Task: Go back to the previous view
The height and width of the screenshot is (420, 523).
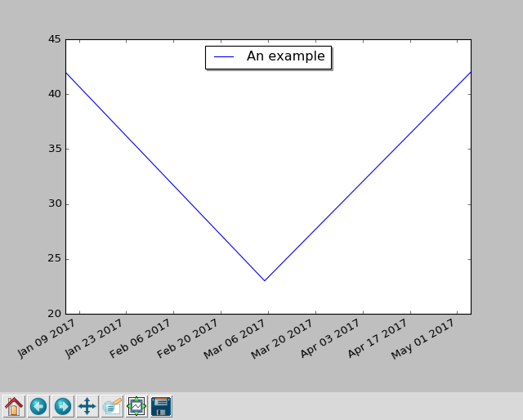Action: click(x=38, y=406)
